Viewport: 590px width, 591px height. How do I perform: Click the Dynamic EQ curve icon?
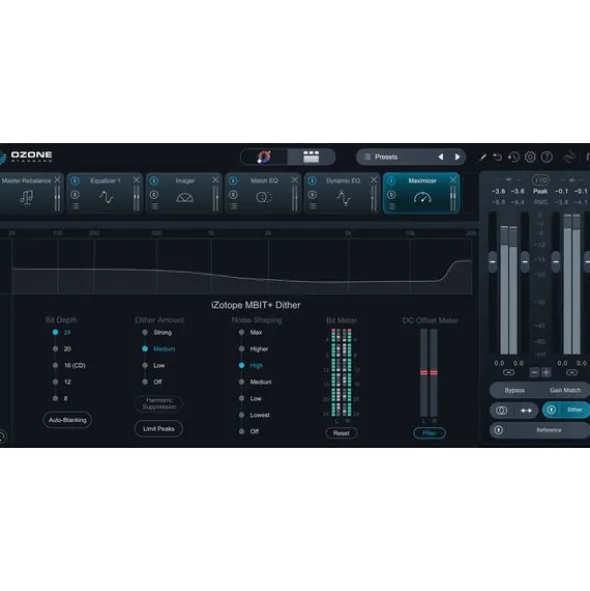coord(343,198)
